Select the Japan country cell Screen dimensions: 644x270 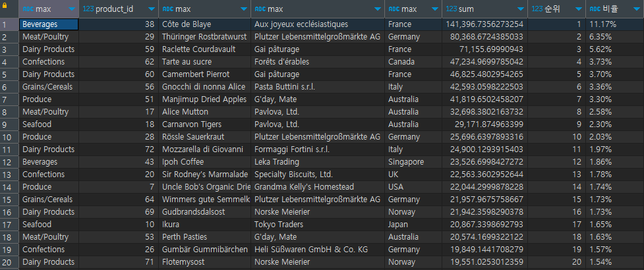(413, 225)
